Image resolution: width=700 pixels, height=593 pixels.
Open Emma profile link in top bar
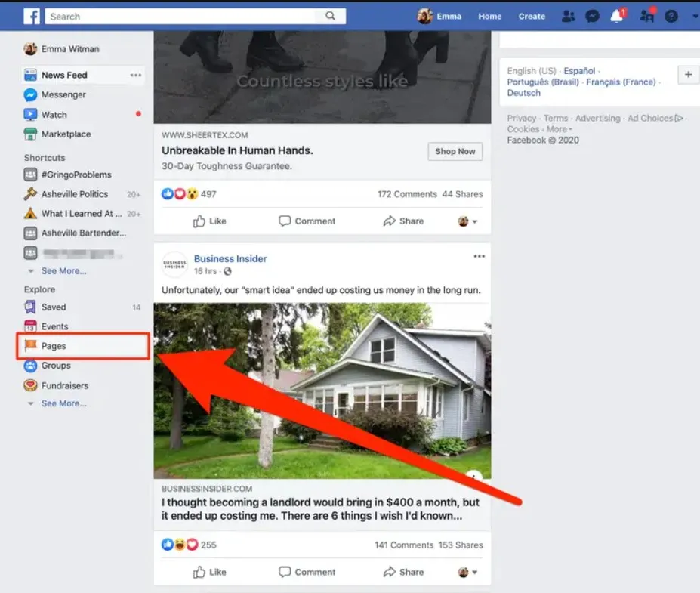[x=449, y=17]
